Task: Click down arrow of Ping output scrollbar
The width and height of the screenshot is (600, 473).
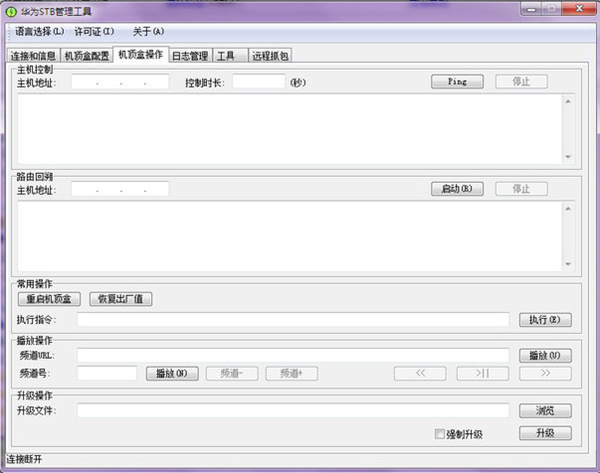Action: coord(568,157)
